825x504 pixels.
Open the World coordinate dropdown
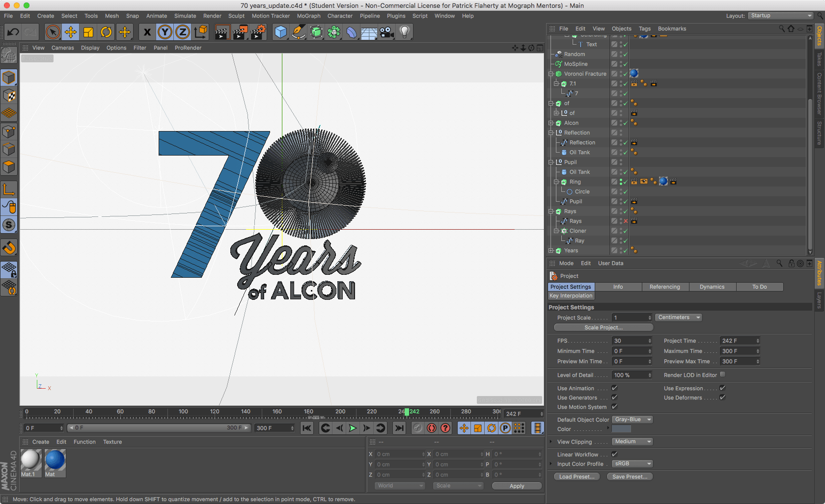click(x=400, y=485)
